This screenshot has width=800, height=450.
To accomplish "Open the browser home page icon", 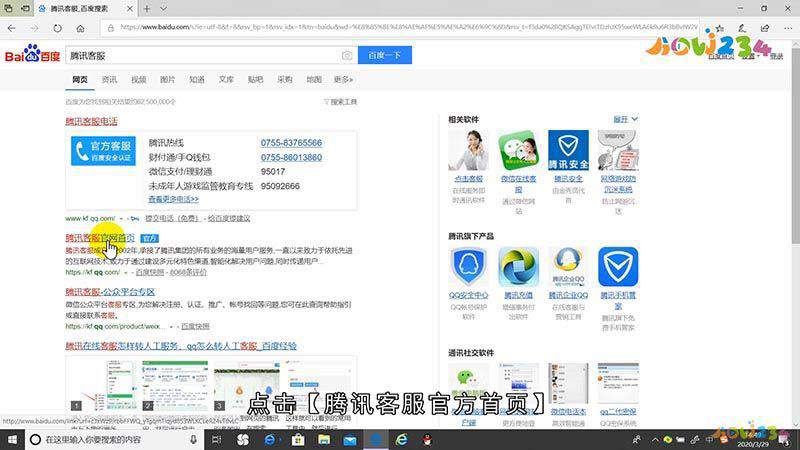I will [x=80, y=28].
